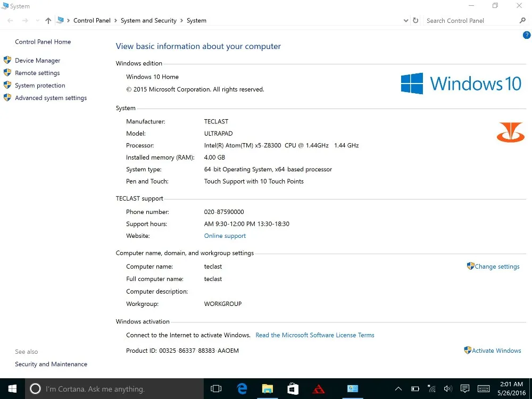Open address bar history dropdown
This screenshot has width=532, height=399.
point(406,21)
